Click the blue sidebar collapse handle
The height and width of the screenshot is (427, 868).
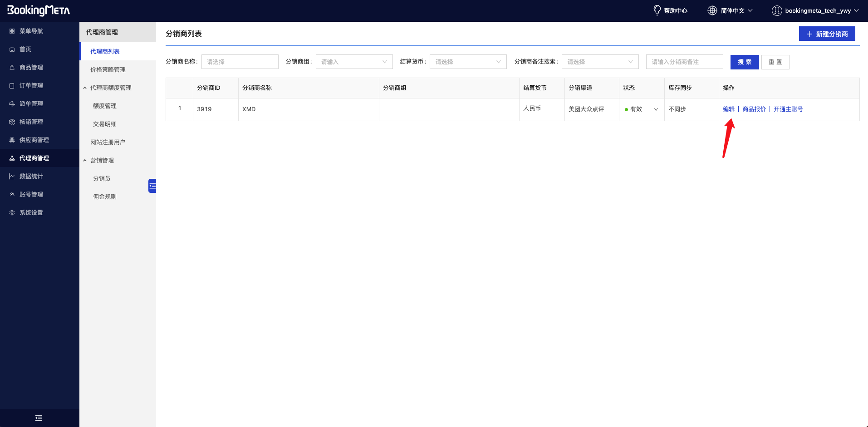point(152,186)
